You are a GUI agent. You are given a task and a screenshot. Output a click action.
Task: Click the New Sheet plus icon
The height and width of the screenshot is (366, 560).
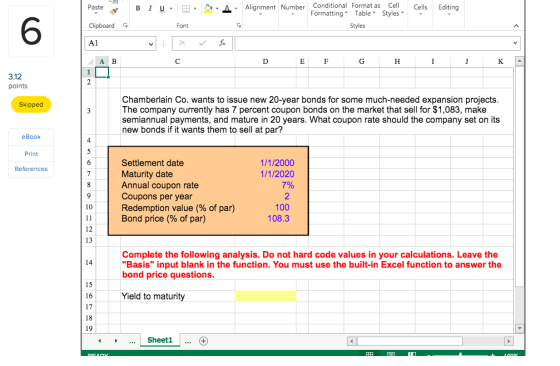coord(204,341)
